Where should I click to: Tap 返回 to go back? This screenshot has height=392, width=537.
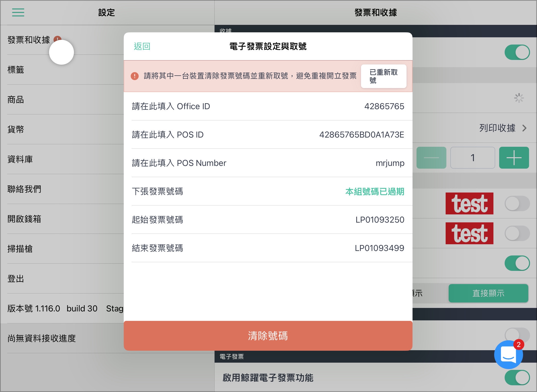(x=142, y=46)
